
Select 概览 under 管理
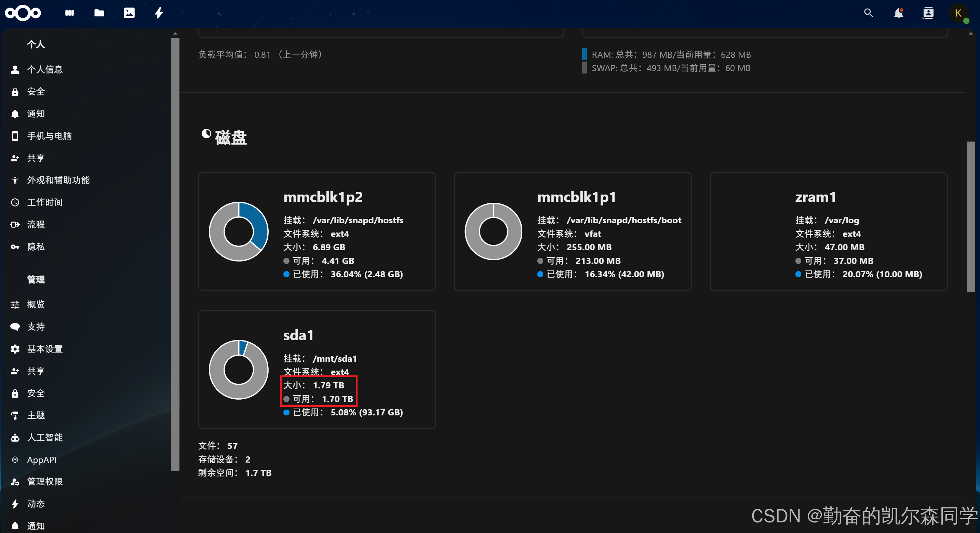36,304
